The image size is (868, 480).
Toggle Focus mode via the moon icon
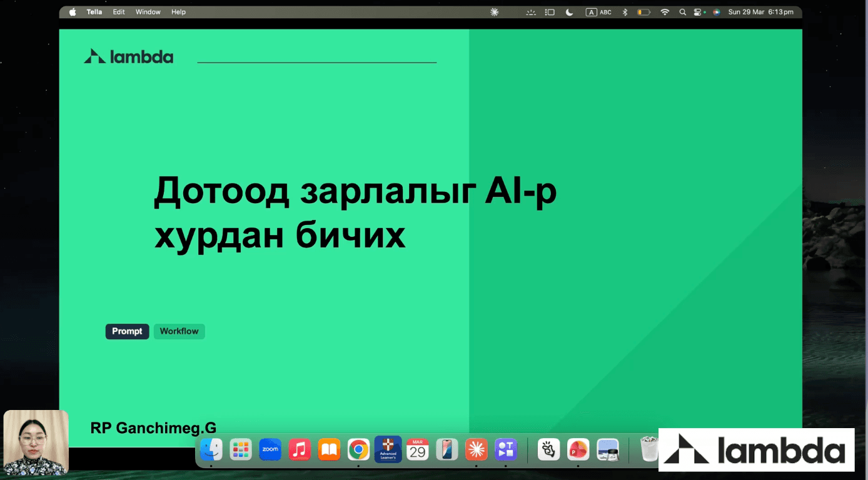[568, 11]
